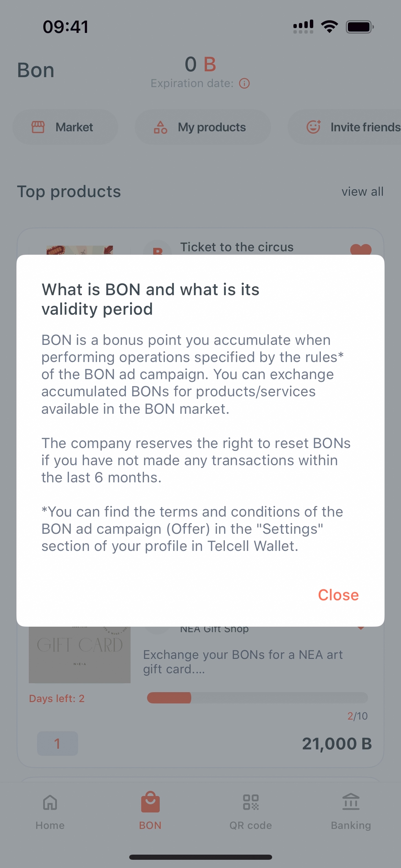Go to Home tab icon
This screenshot has height=868, width=401.
point(50,803)
